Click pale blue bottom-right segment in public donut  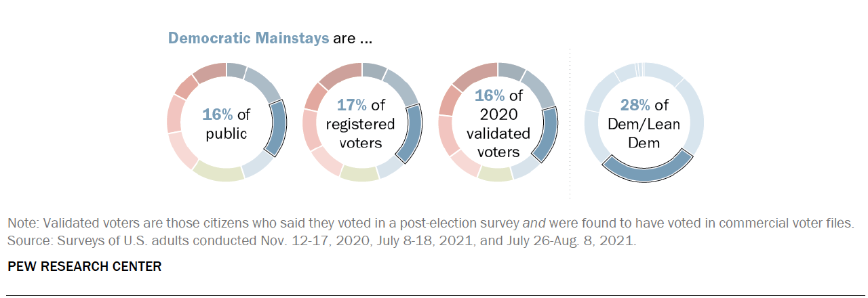pos(258,166)
